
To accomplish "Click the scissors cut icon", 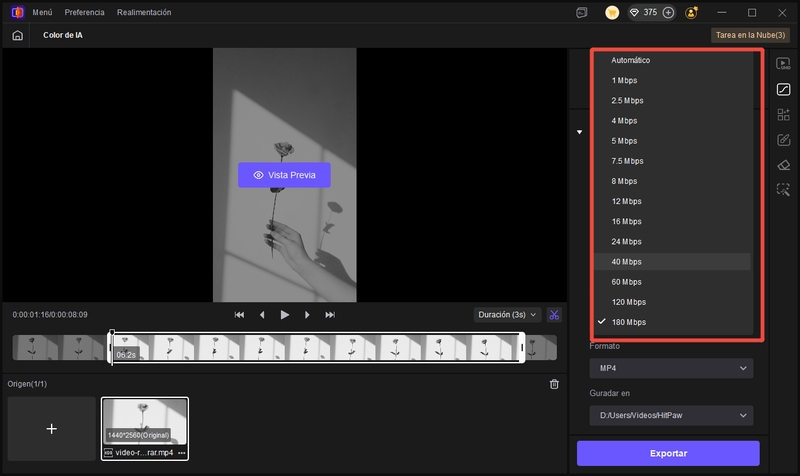I will [x=555, y=315].
